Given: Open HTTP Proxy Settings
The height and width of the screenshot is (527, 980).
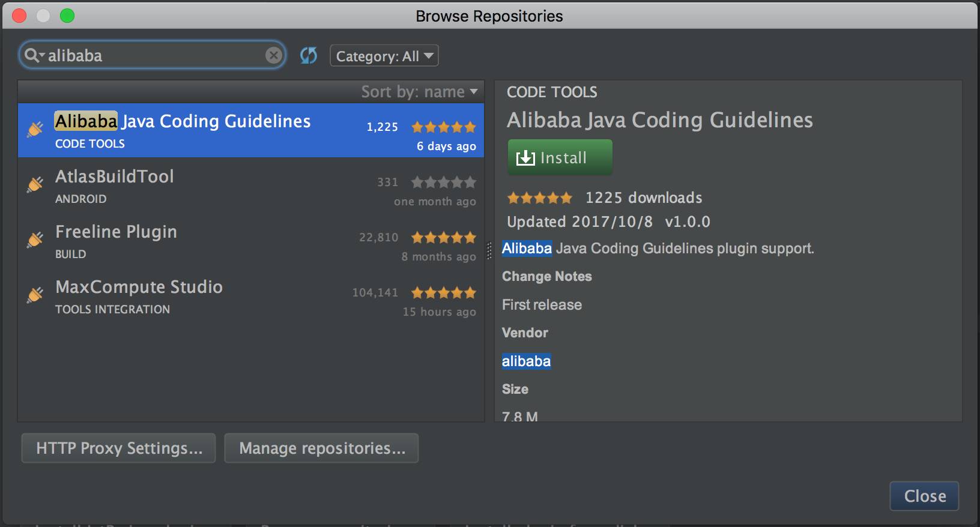Looking at the screenshot, I should click(x=118, y=448).
